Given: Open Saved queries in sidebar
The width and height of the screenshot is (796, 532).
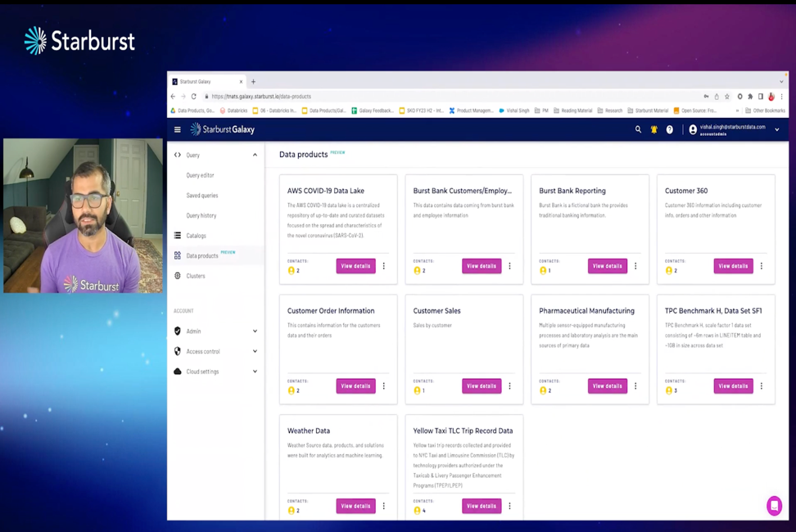Looking at the screenshot, I should pos(202,196).
